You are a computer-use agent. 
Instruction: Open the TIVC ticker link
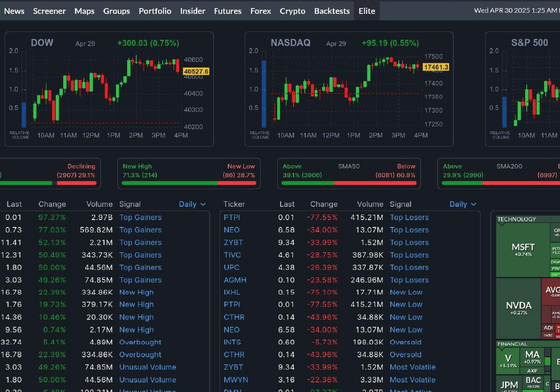pyautogui.click(x=232, y=255)
